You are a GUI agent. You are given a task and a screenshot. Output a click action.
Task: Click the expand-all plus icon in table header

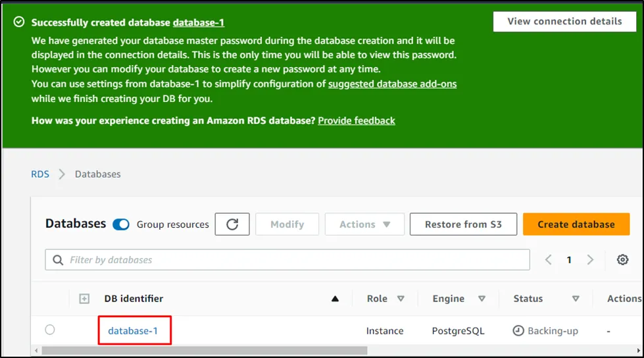[x=84, y=299]
